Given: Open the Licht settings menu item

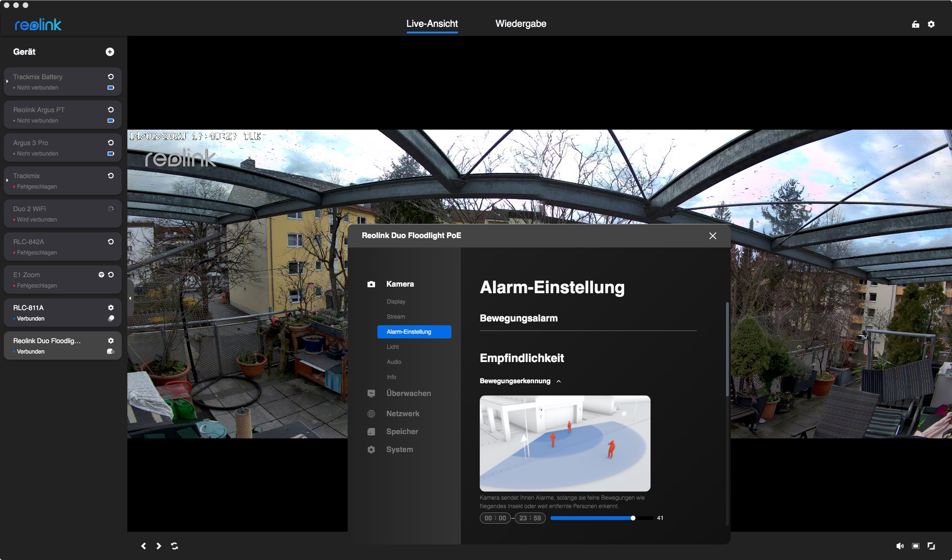Looking at the screenshot, I should (x=392, y=347).
